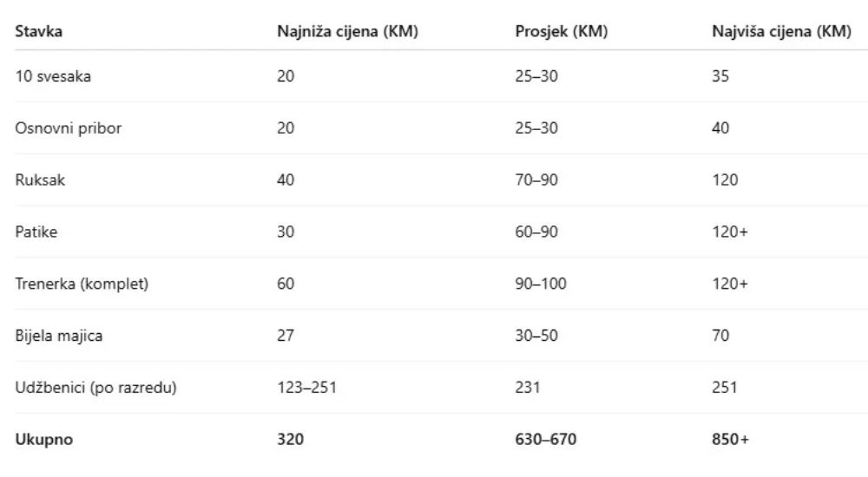Select the total average "630–670" cell
The width and height of the screenshot is (868, 477).
click(545, 440)
